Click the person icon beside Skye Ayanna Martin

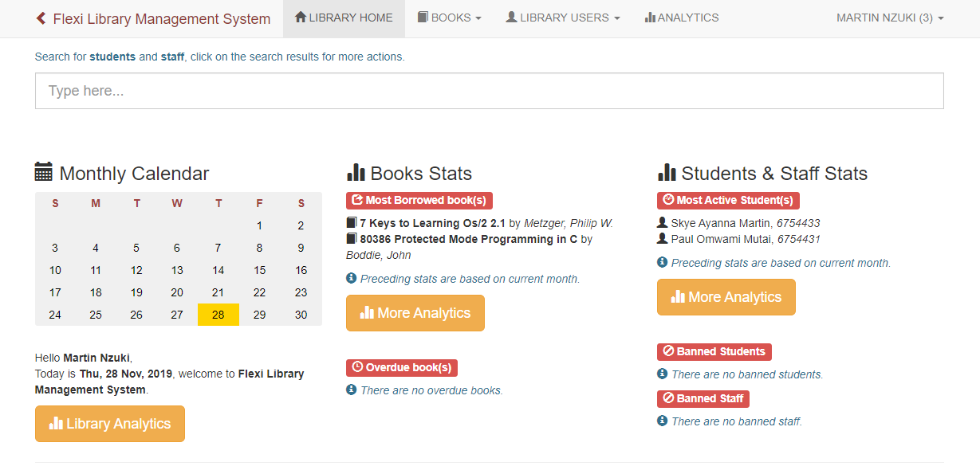point(662,222)
